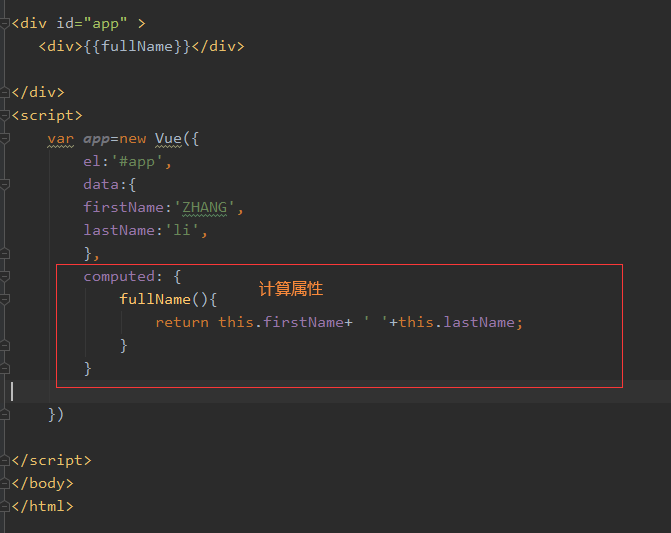Click the lastName key in data
The image size is (671, 533).
click(119, 230)
